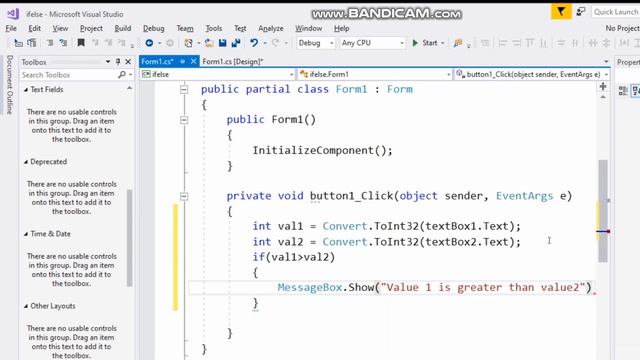Close the Form1.cs tab
Viewport: 640px width, 360px height.
coord(193,62)
